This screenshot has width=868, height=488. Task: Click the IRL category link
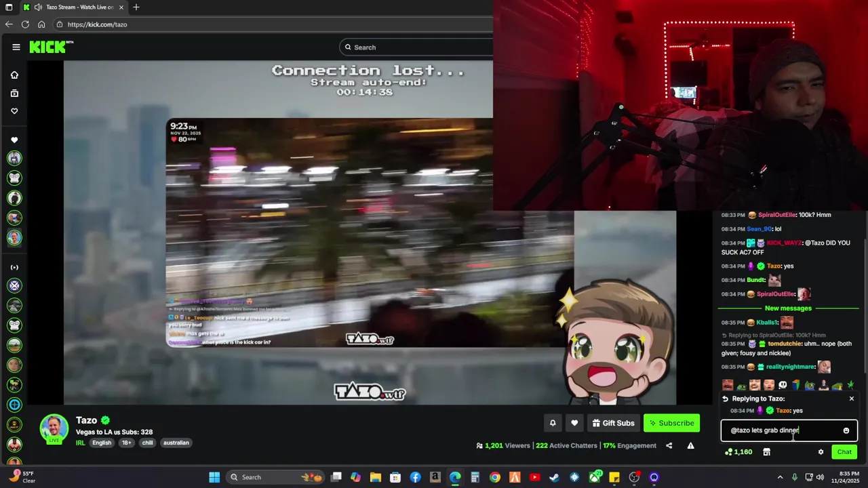pos(81,443)
